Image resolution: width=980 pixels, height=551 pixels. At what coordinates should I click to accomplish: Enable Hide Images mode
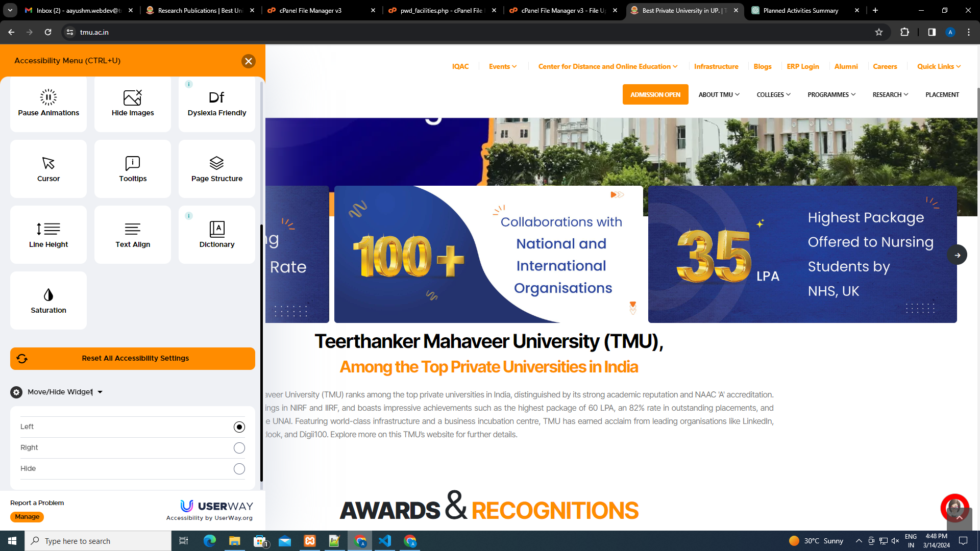(132, 104)
